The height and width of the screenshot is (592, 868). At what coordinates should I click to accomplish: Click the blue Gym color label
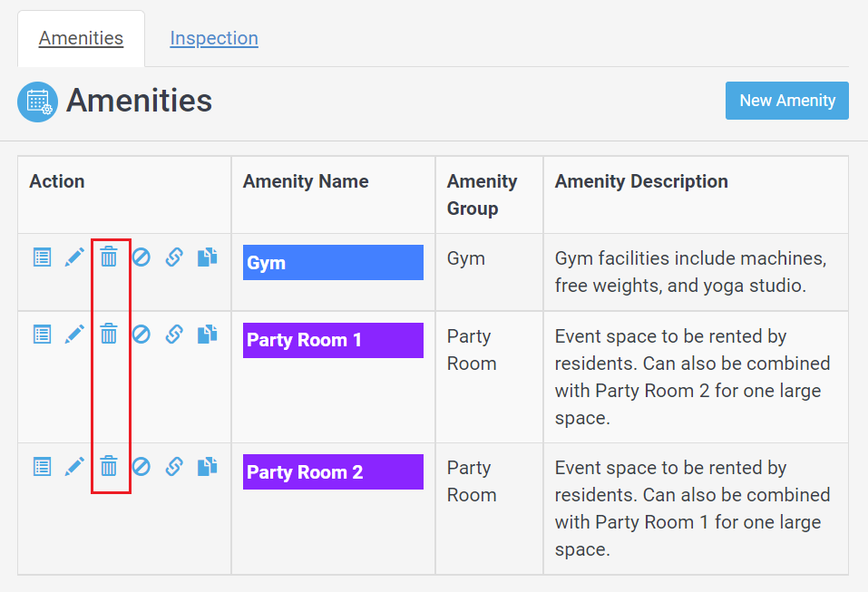click(x=333, y=263)
